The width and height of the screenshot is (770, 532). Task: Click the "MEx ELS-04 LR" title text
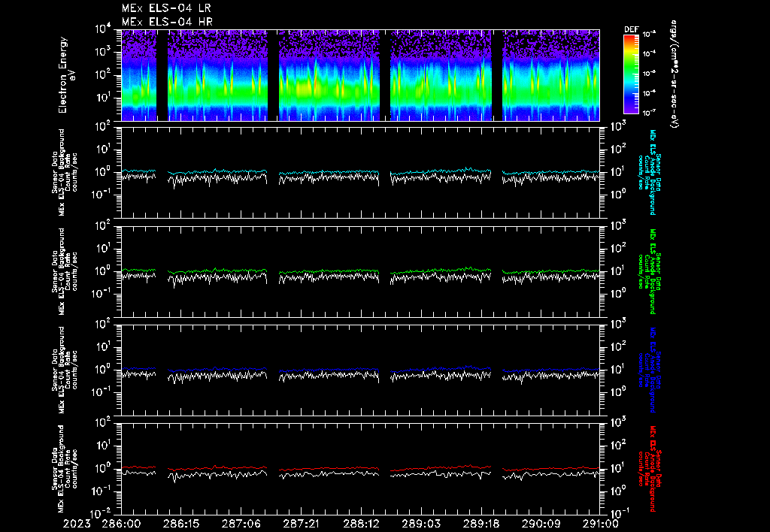(166, 8)
